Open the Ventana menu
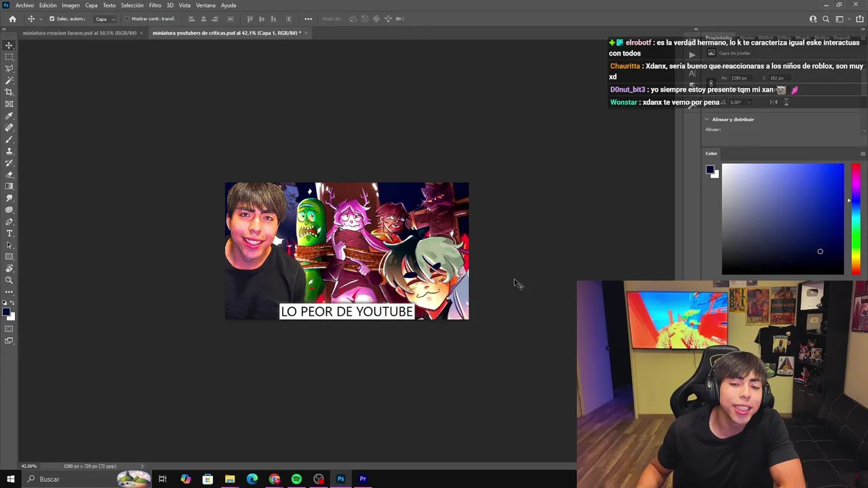 tap(205, 5)
